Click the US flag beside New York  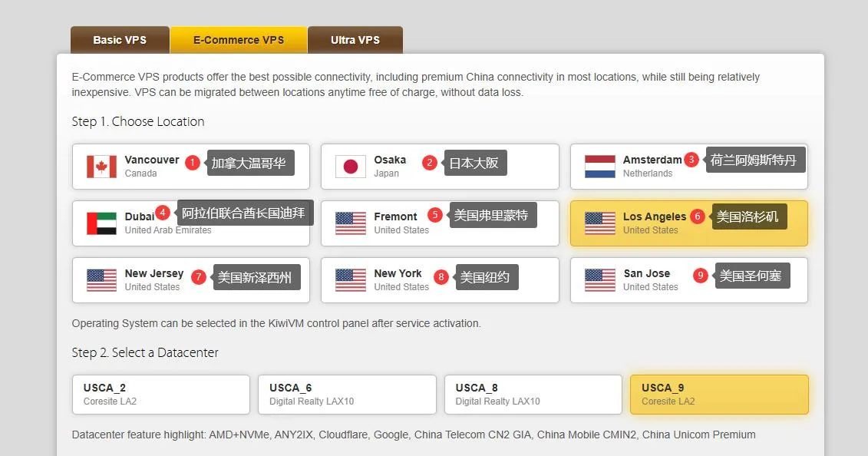tap(351, 280)
